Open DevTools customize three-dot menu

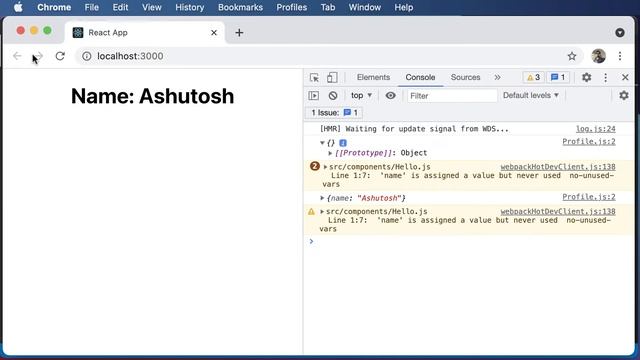pos(605,78)
